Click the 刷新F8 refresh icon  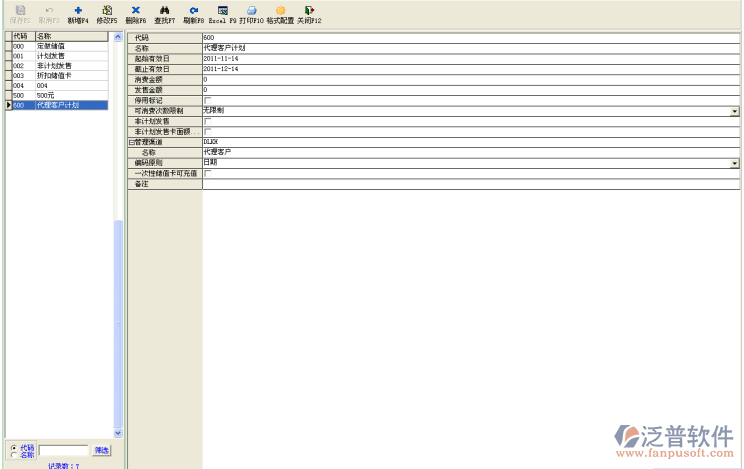pyautogui.click(x=194, y=10)
